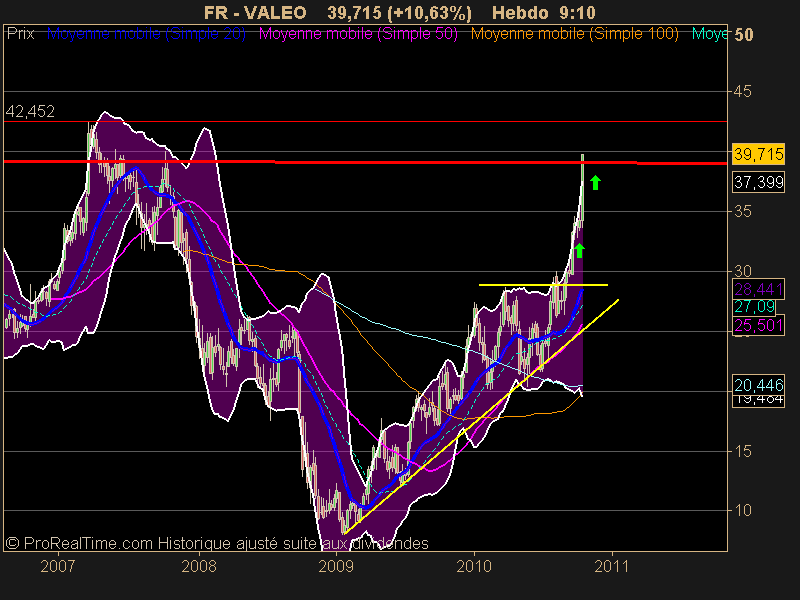Click the 20,446 value label

(x=758, y=385)
